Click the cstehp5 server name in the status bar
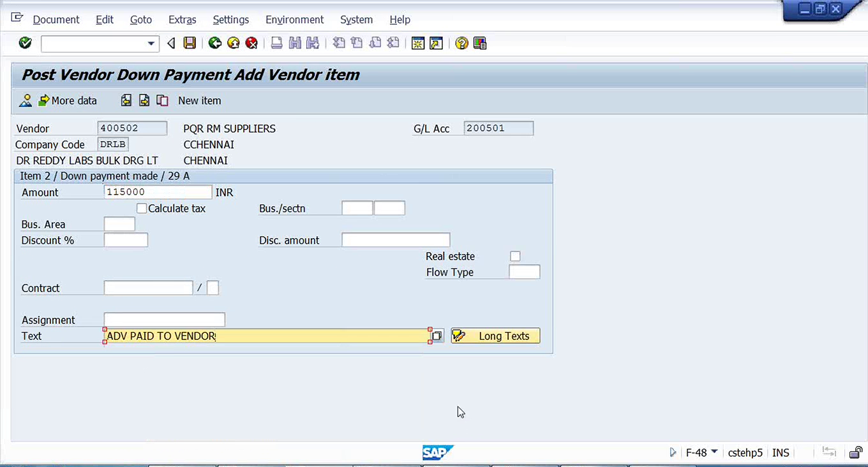This screenshot has height=467, width=868. [745, 452]
